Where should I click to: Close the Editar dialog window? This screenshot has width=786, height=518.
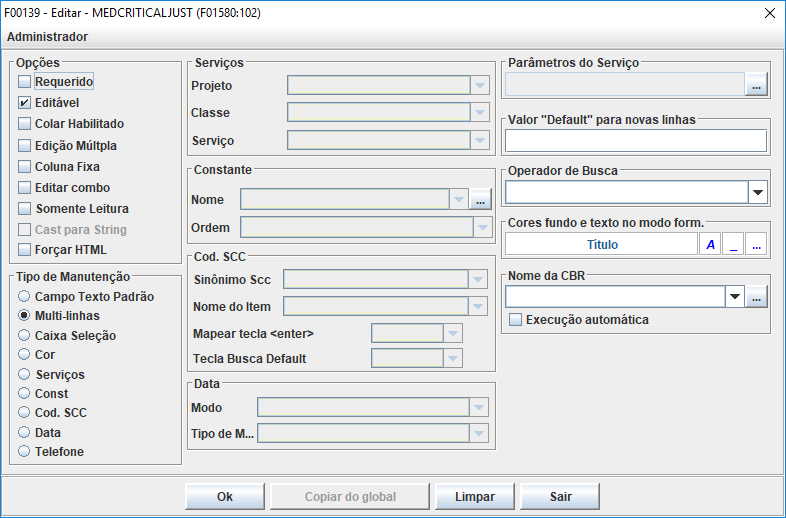[x=769, y=13]
